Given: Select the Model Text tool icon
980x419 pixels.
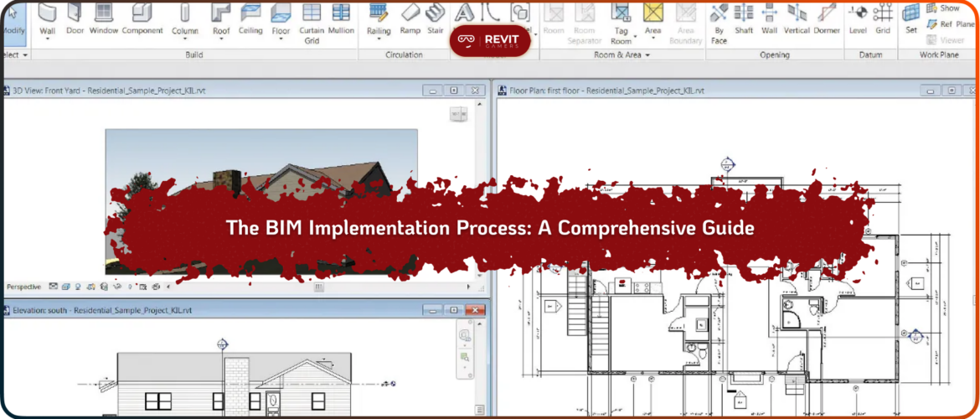Looking at the screenshot, I should coord(464,12).
